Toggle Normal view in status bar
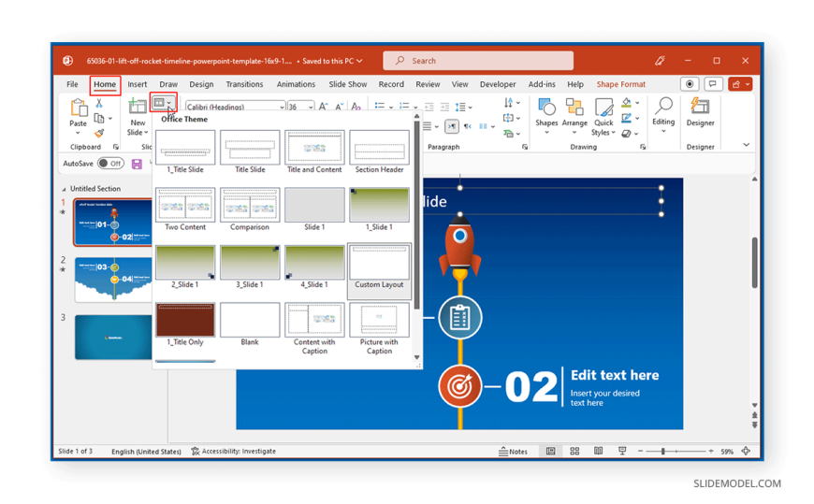The height and width of the screenshot is (504, 814). pyautogui.click(x=551, y=452)
